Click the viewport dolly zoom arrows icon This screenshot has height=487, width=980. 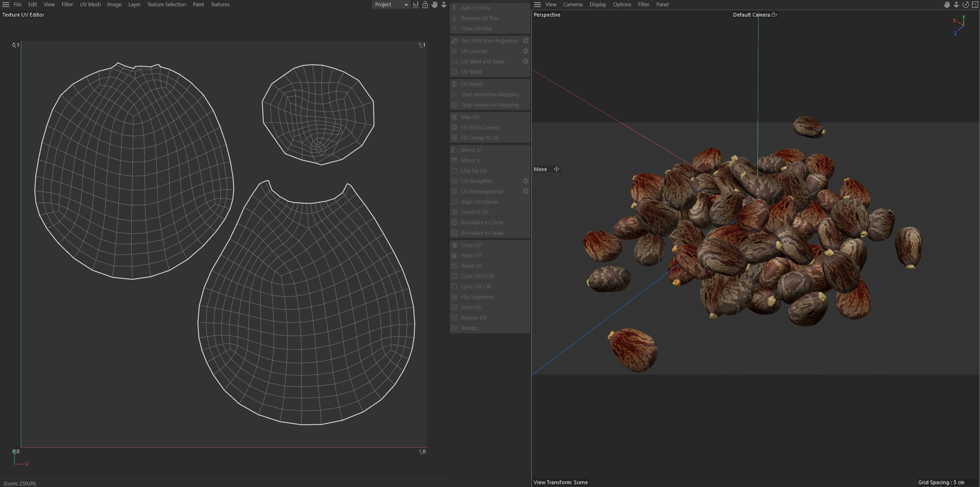coord(956,5)
